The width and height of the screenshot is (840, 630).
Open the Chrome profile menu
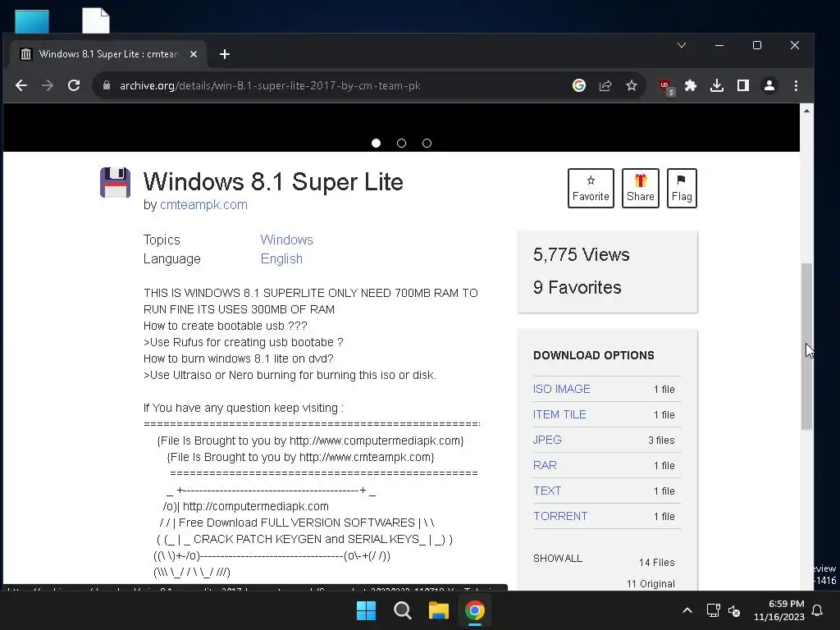coord(769,85)
